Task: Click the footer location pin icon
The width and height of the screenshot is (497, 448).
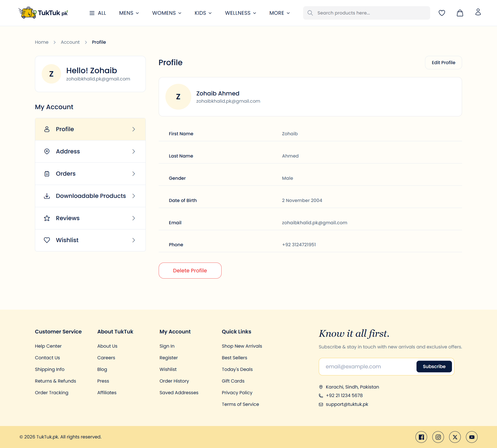Action: pos(321,387)
